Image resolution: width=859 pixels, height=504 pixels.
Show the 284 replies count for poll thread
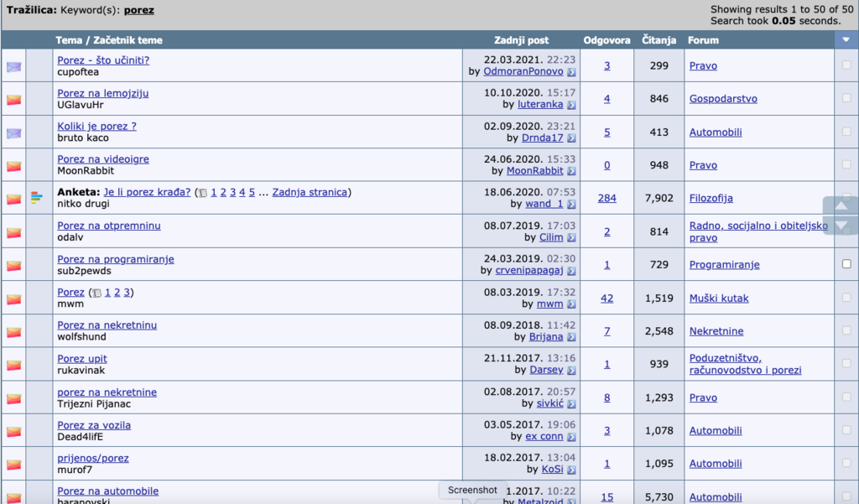tap(607, 198)
